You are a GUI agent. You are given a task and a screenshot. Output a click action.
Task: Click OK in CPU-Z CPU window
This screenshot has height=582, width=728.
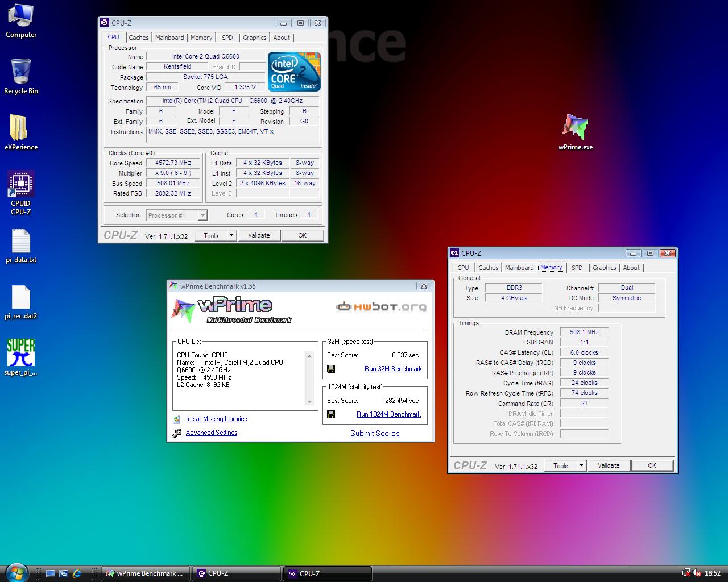pyautogui.click(x=302, y=235)
